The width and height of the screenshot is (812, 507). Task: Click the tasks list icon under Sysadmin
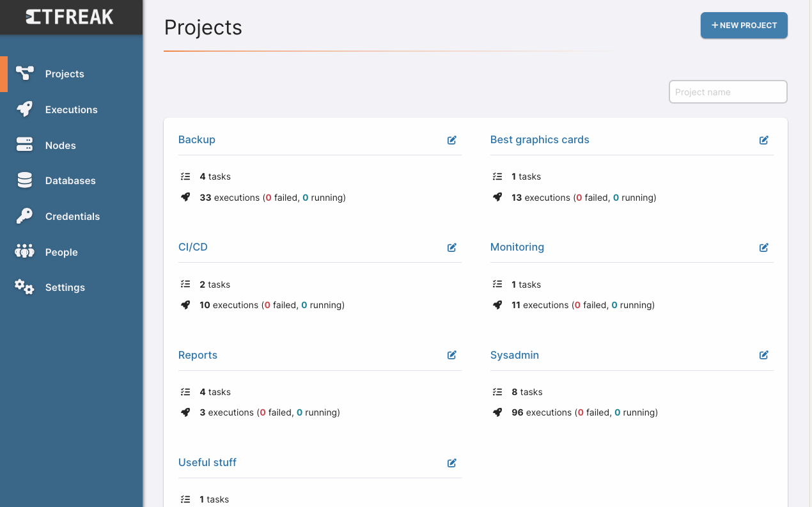click(x=497, y=392)
